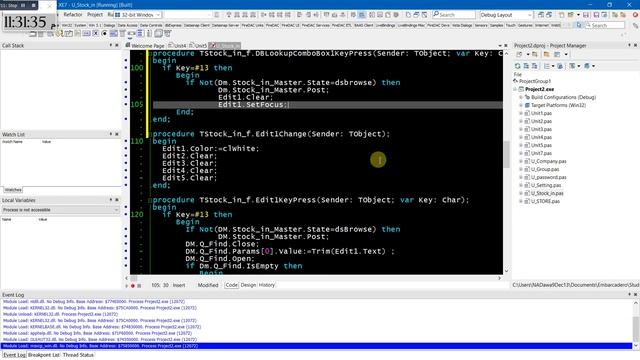This screenshot has height=360, width=640.
Task: Select Unit3.pas in Project Manager
Action: point(541,129)
